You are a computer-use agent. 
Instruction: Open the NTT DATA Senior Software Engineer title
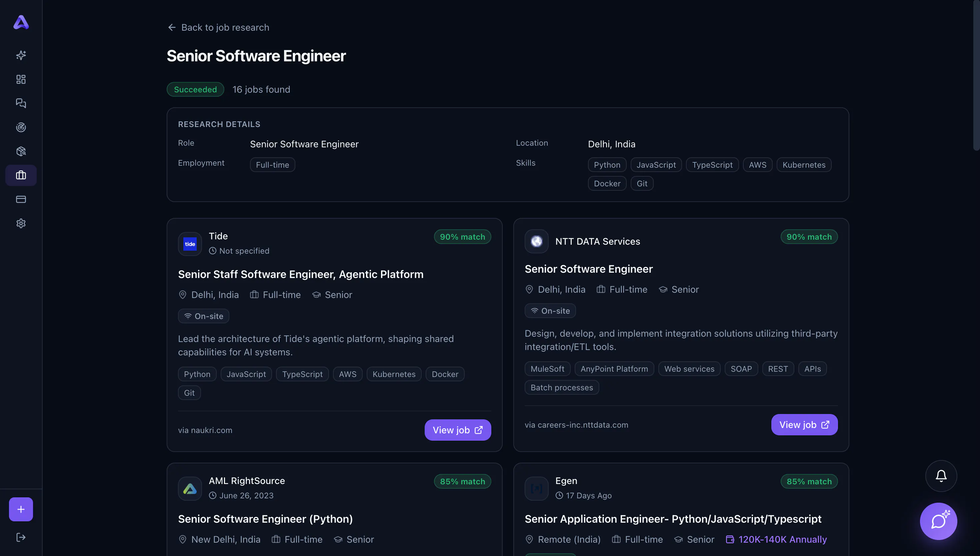coord(589,269)
